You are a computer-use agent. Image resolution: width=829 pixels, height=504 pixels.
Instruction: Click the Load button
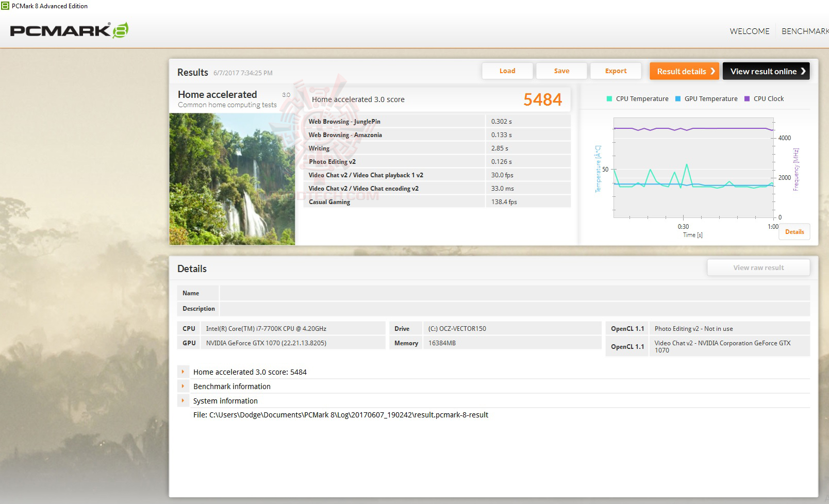(x=507, y=71)
